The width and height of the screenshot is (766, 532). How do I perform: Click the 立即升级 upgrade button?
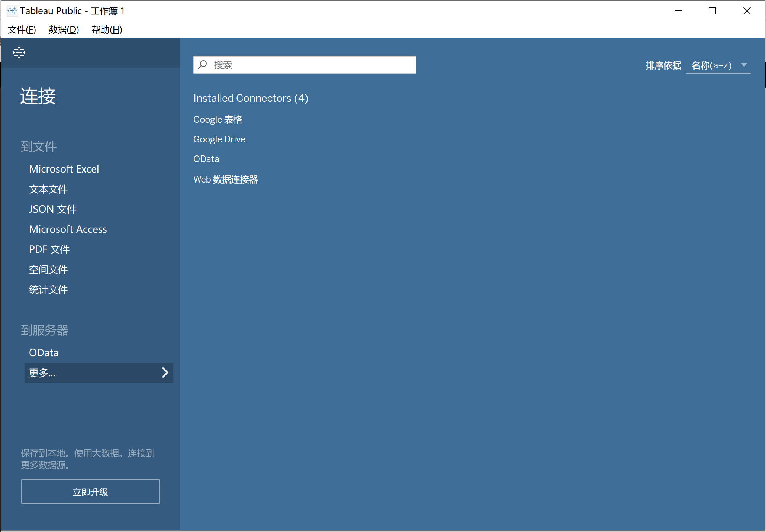tap(90, 491)
